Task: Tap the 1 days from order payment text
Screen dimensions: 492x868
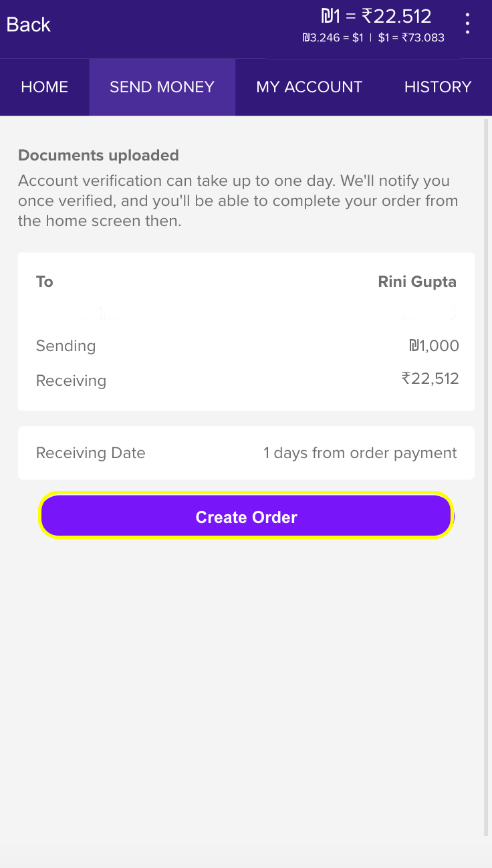Action: [360, 453]
